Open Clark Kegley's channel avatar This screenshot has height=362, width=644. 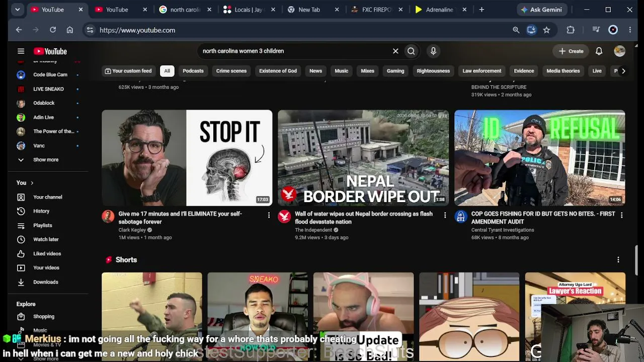[x=108, y=216]
